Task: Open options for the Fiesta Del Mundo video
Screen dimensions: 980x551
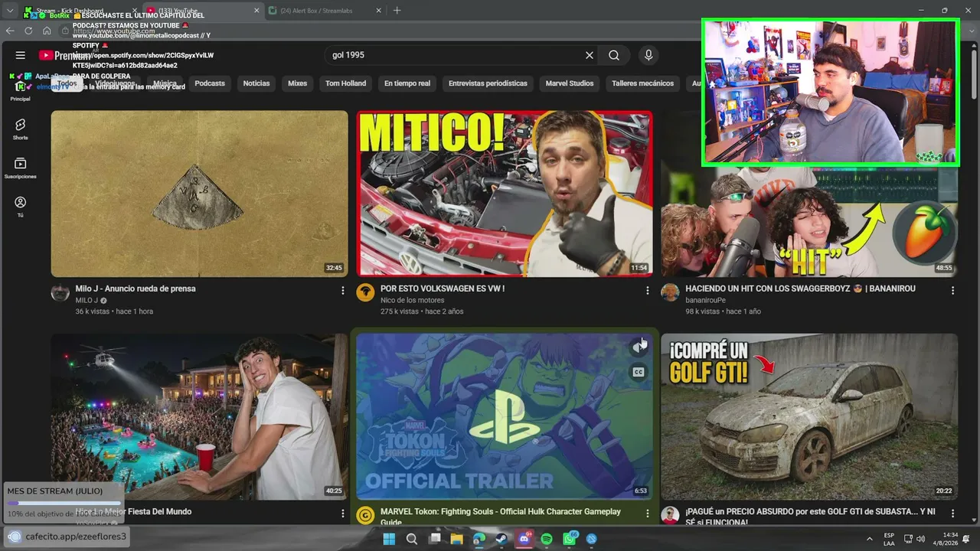Action: [343, 514]
